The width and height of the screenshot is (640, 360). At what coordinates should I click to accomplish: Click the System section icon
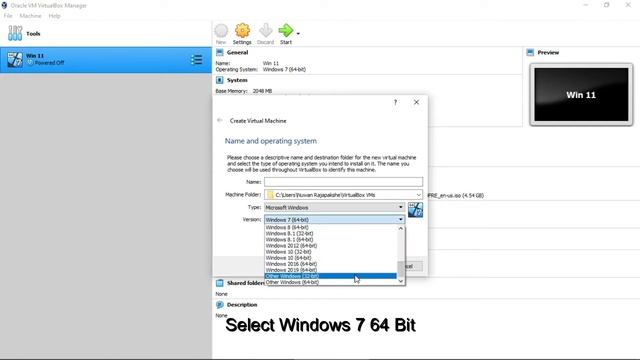click(220, 80)
